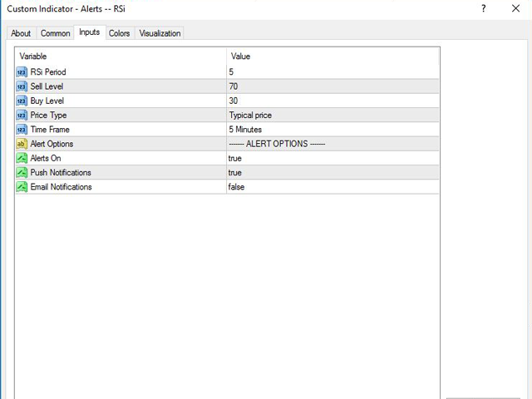Click the RSi Period integer type icon
Viewport: 532px width, 399px height.
pyautogui.click(x=22, y=72)
